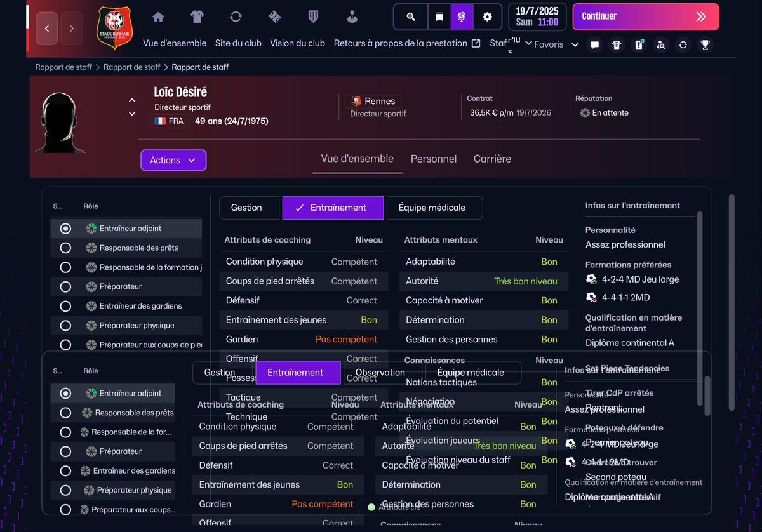The width and height of the screenshot is (762, 532).
Task: Switch to the Personnel tab
Action: (434, 159)
